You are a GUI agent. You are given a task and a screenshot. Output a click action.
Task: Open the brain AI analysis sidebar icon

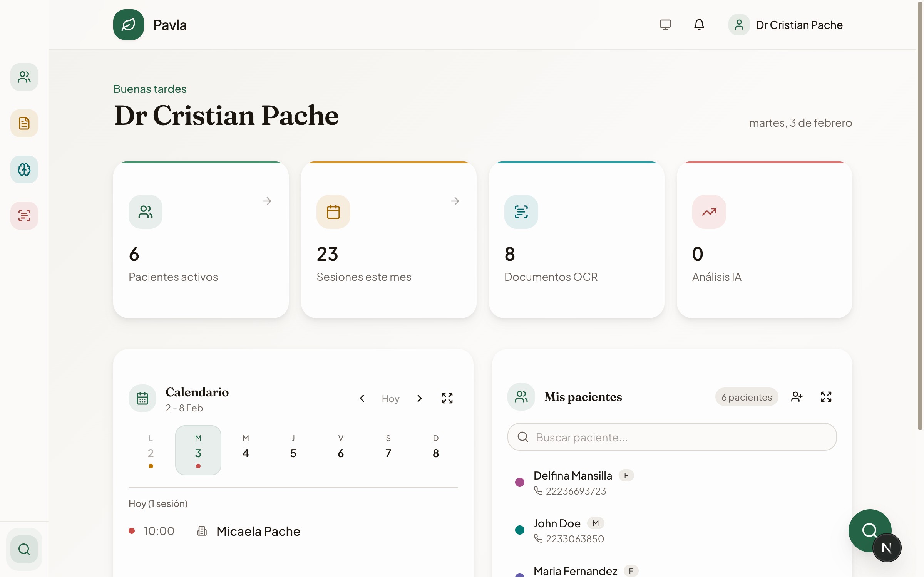point(24,169)
